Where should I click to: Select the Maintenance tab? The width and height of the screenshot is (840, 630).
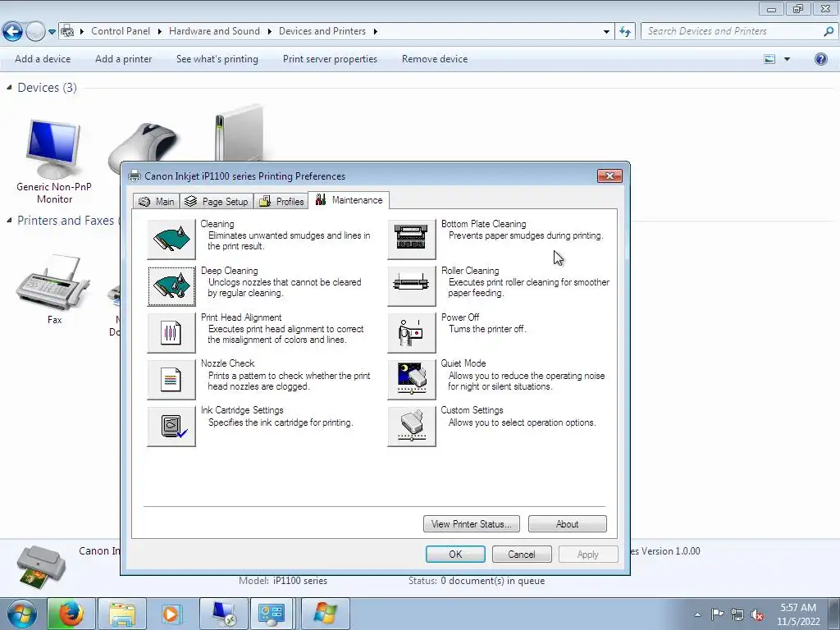[349, 200]
